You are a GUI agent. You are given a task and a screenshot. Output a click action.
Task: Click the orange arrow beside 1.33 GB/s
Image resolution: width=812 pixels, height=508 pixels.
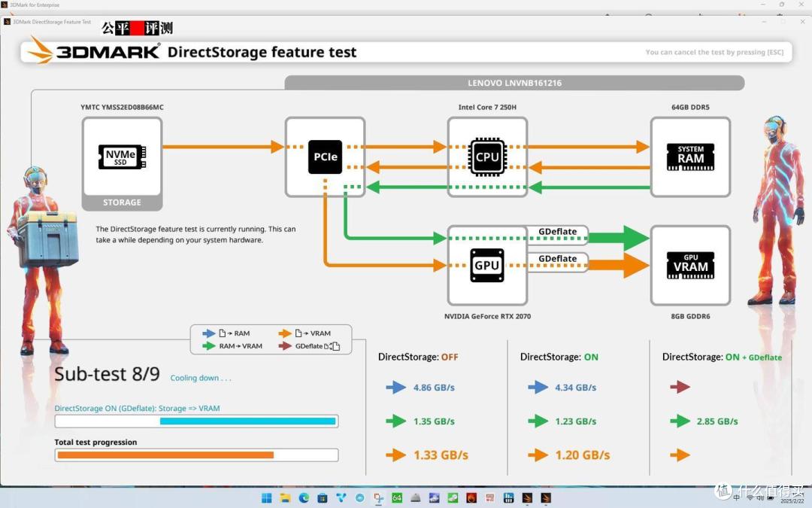pos(396,455)
